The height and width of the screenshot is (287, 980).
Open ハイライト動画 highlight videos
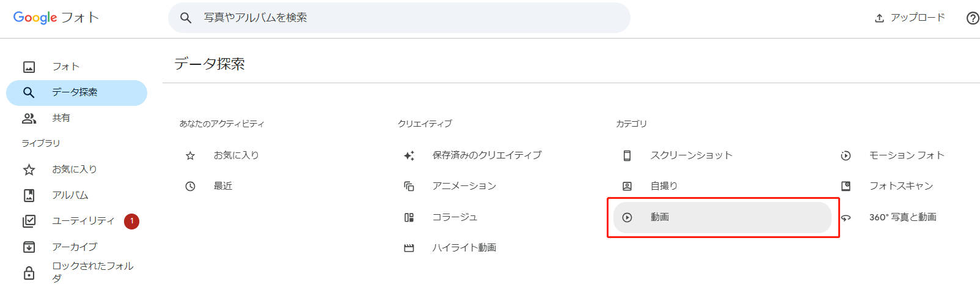464,248
